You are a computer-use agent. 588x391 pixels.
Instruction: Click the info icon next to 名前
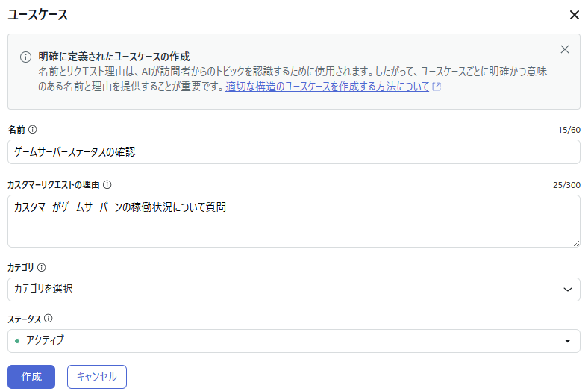32,130
